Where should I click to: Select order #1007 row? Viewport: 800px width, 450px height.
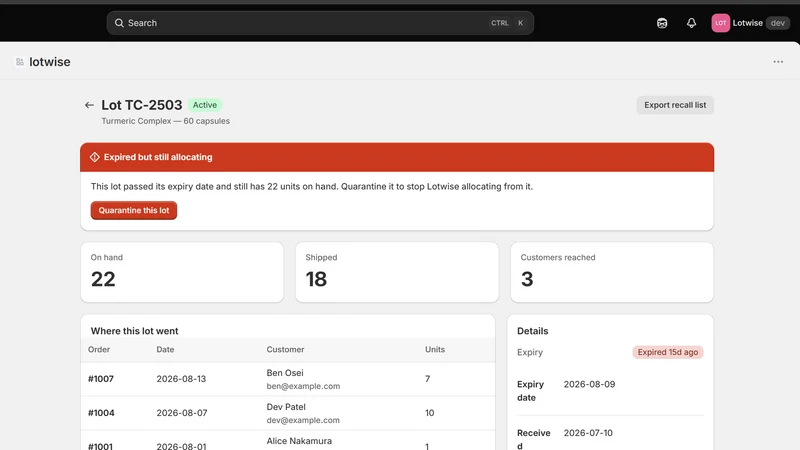288,379
